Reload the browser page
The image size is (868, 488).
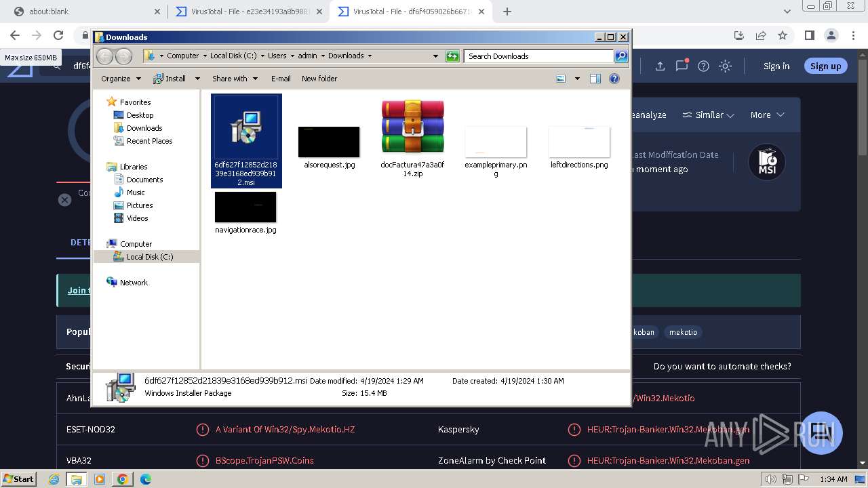[x=58, y=35]
